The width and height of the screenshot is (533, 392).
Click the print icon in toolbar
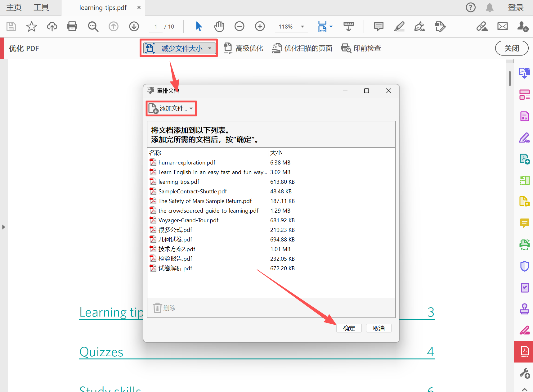72,26
